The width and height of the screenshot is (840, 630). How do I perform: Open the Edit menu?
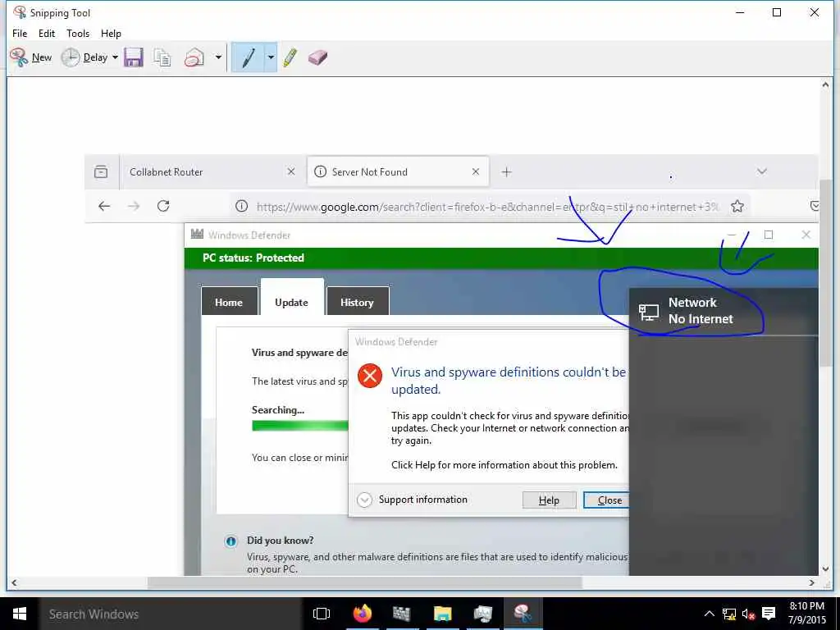click(x=47, y=33)
